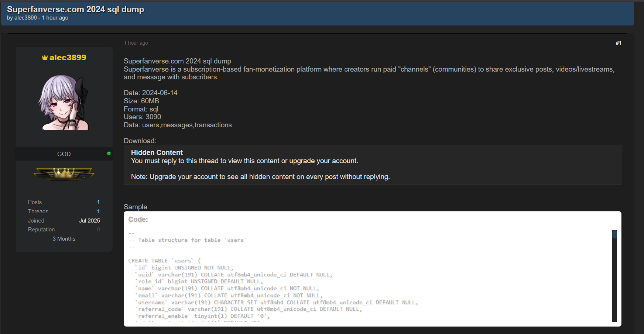Click inside the Hidden Content box

pos(372,165)
